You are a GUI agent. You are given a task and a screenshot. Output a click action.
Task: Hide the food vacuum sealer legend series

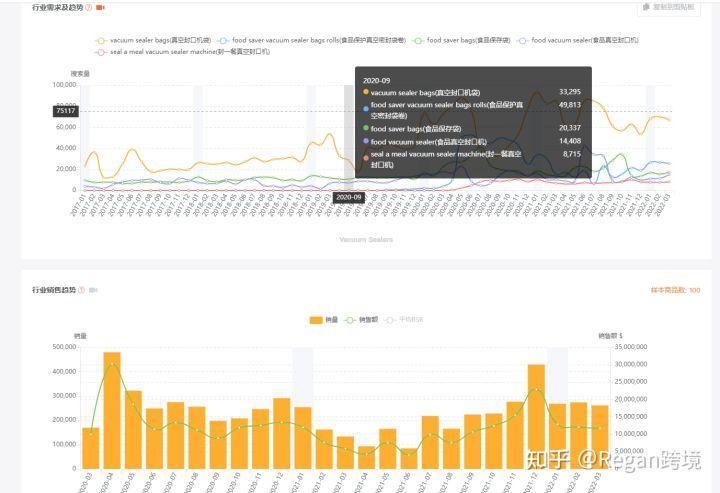pos(578,40)
